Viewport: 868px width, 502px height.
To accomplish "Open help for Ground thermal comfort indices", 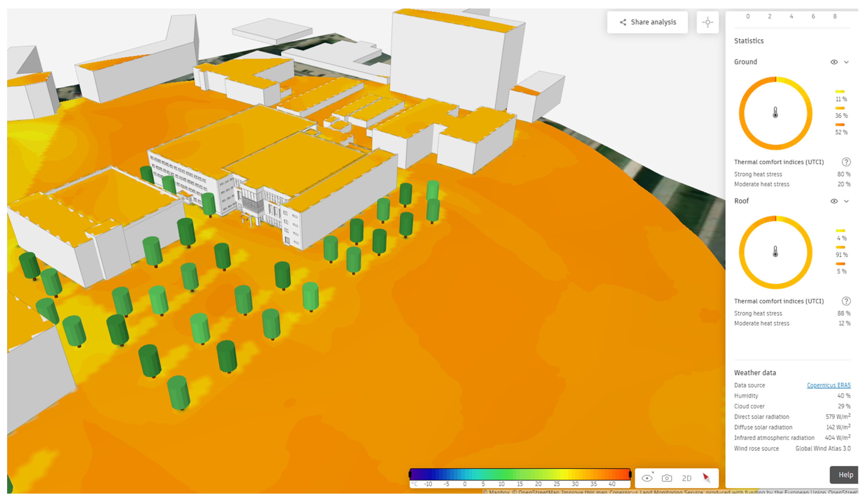I will (x=846, y=162).
